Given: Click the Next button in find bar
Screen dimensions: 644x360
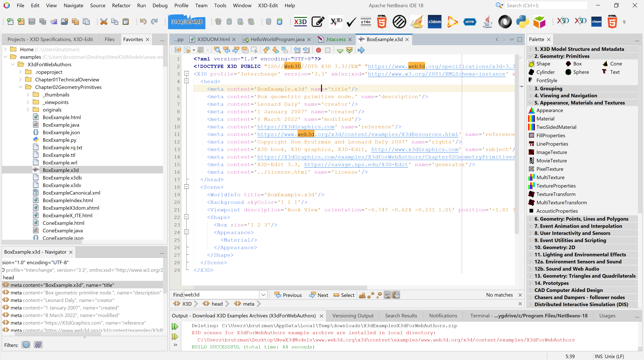Looking at the screenshot, I should [319, 295].
